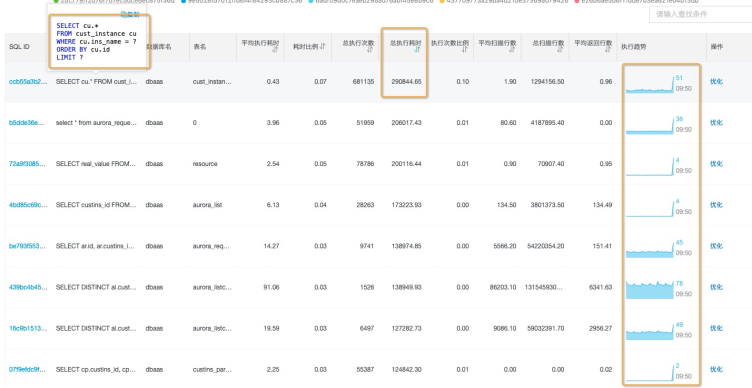Screen dimensions: 752x388
Task: Click the 54220354.20 scanned rows value
Action: point(545,246)
